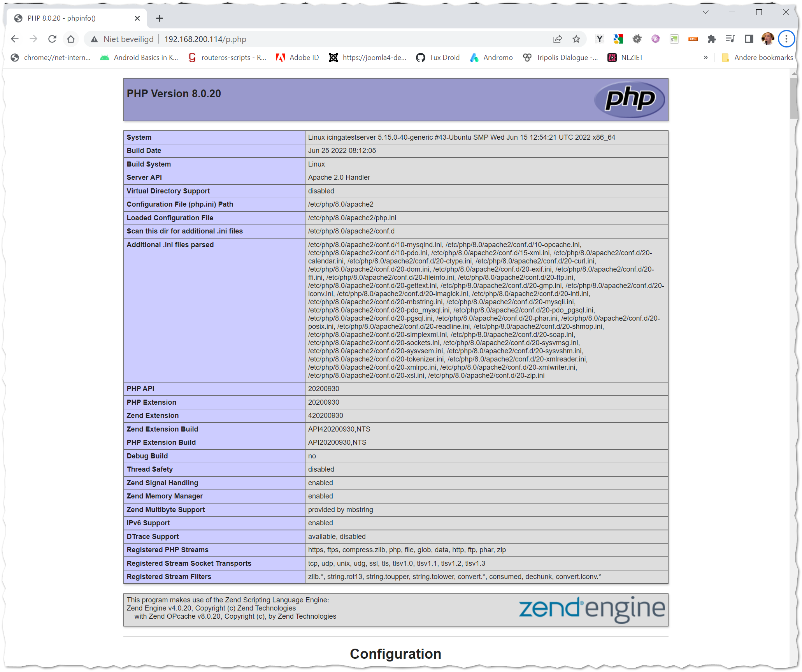
Task: Click the Google Translate extension icon
Action: pyautogui.click(x=618, y=39)
